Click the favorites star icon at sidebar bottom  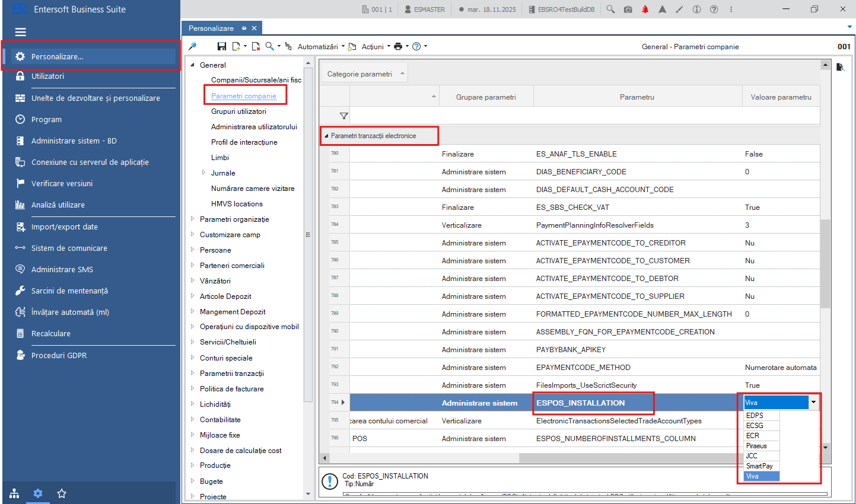click(62, 493)
